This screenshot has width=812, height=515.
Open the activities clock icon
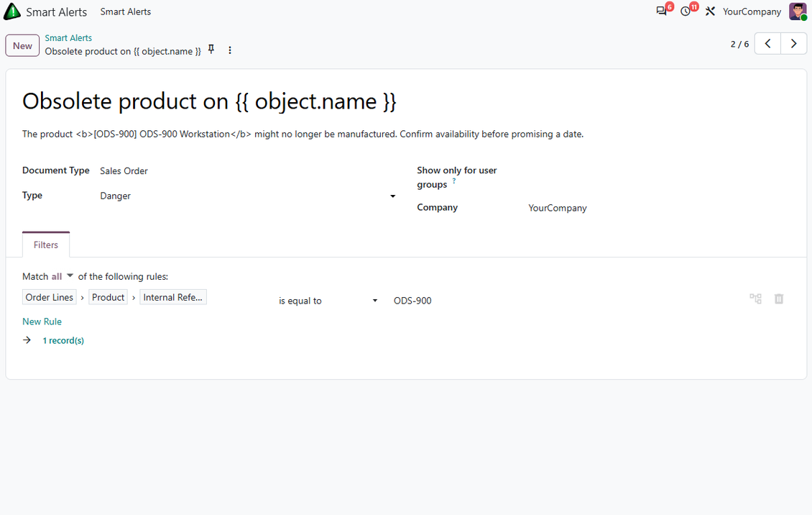pyautogui.click(x=686, y=12)
